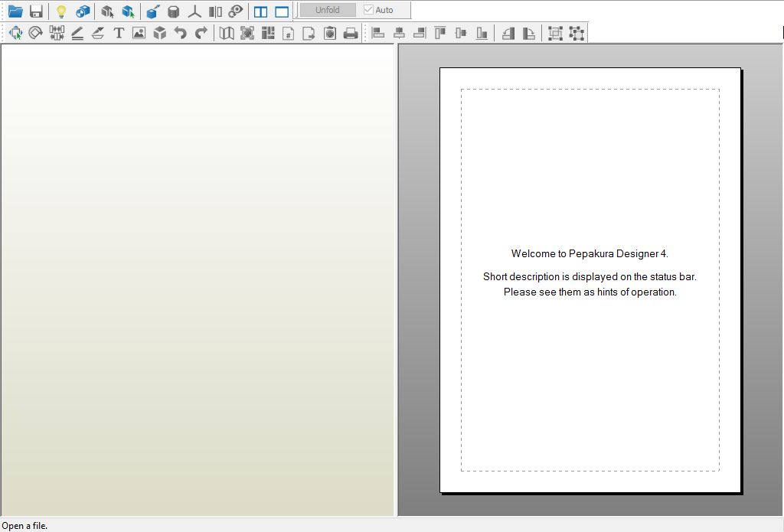Align parts to left edge
This screenshot has height=532, width=784.
click(378, 33)
